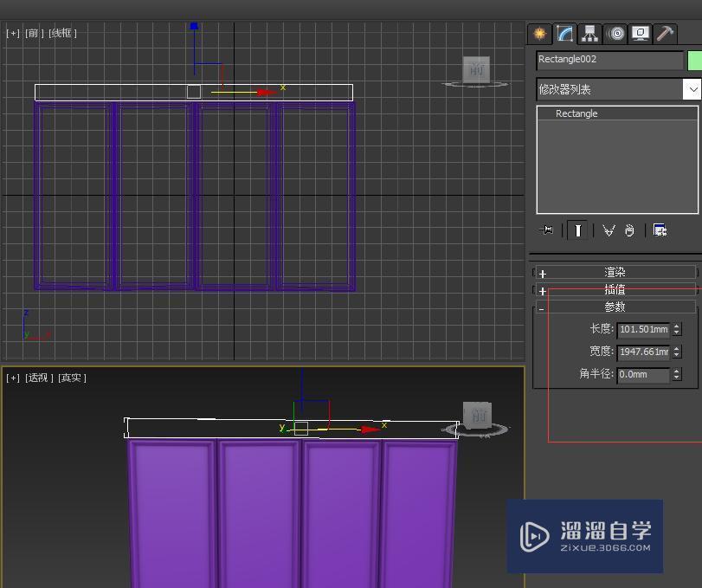Select Rectangle in the modifier stack
The image size is (702, 588).
pos(576,113)
